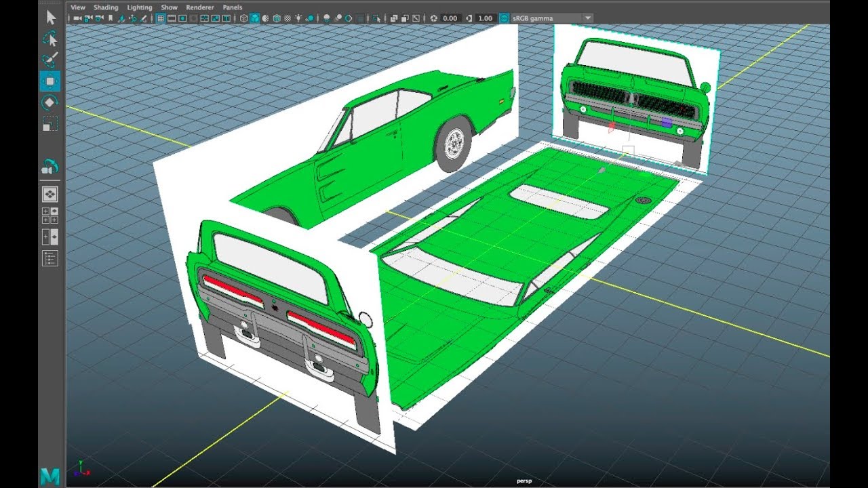The height and width of the screenshot is (488, 868).
Task: Toggle the X-Ray Joints icon
Action: point(416,18)
